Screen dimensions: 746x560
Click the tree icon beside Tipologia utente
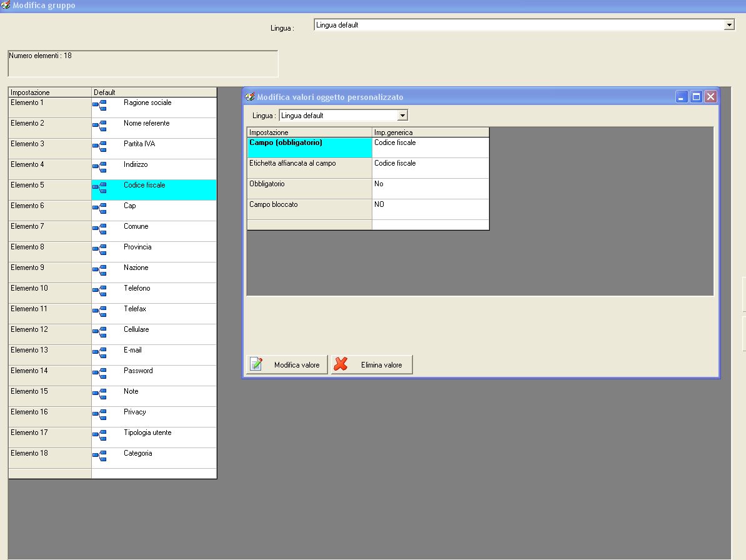pyautogui.click(x=99, y=436)
